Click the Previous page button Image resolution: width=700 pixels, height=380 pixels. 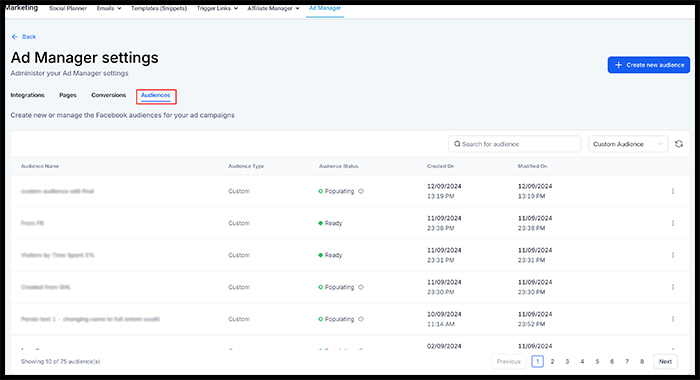click(x=508, y=361)
